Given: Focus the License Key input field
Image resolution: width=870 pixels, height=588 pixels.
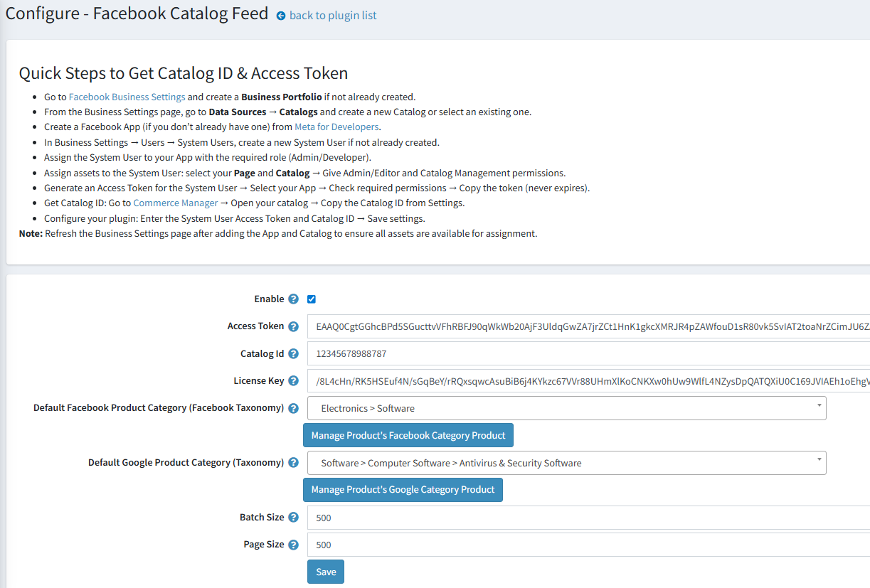Looking at the screenshot, I should click(588, 380).
